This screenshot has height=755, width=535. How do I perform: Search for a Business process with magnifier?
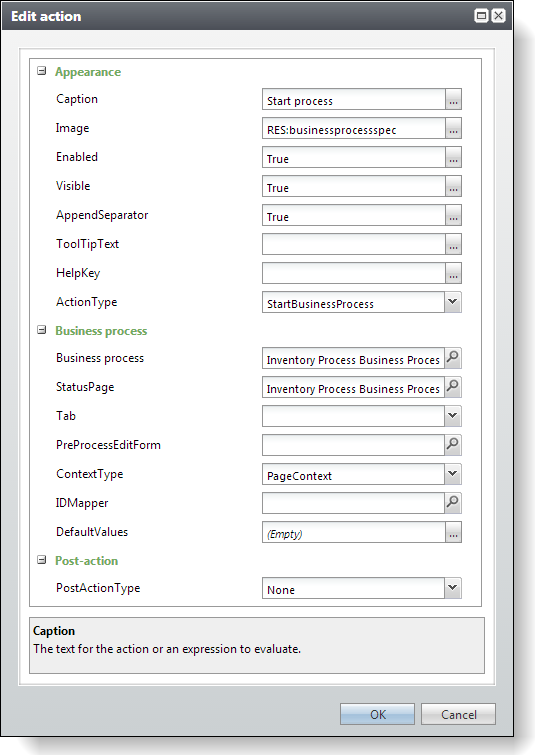click(453, 358)
